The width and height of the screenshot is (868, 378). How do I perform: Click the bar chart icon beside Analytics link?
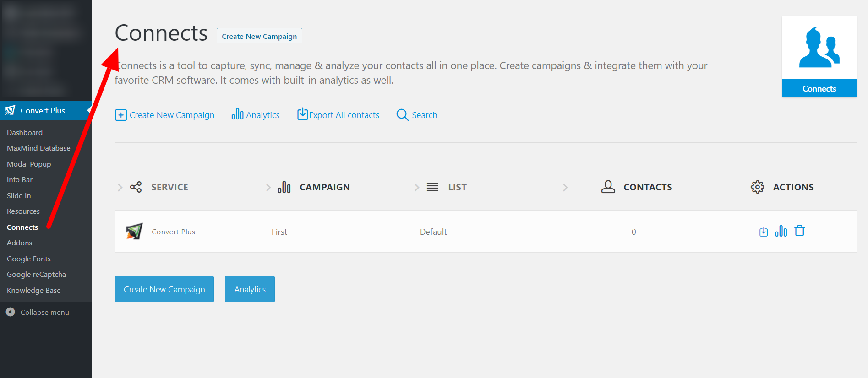237,114
